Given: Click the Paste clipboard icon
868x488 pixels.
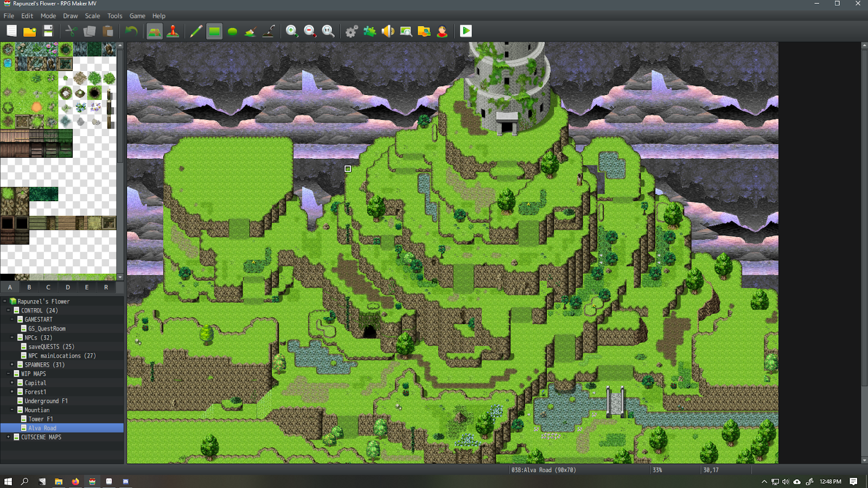Looking at the screenshot, I should click(x=108, y=31).
